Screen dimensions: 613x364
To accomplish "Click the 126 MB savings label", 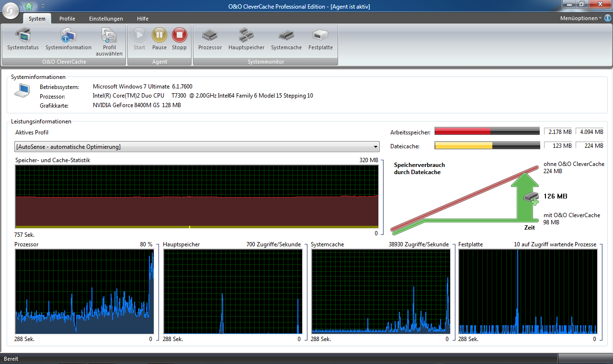I will [556, 196].
